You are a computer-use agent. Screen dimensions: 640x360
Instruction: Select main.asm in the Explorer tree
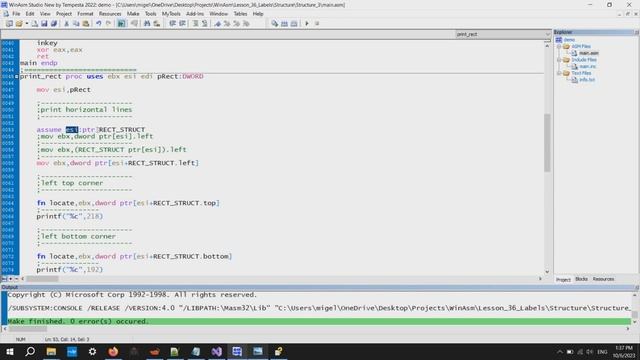pos(589,53)
